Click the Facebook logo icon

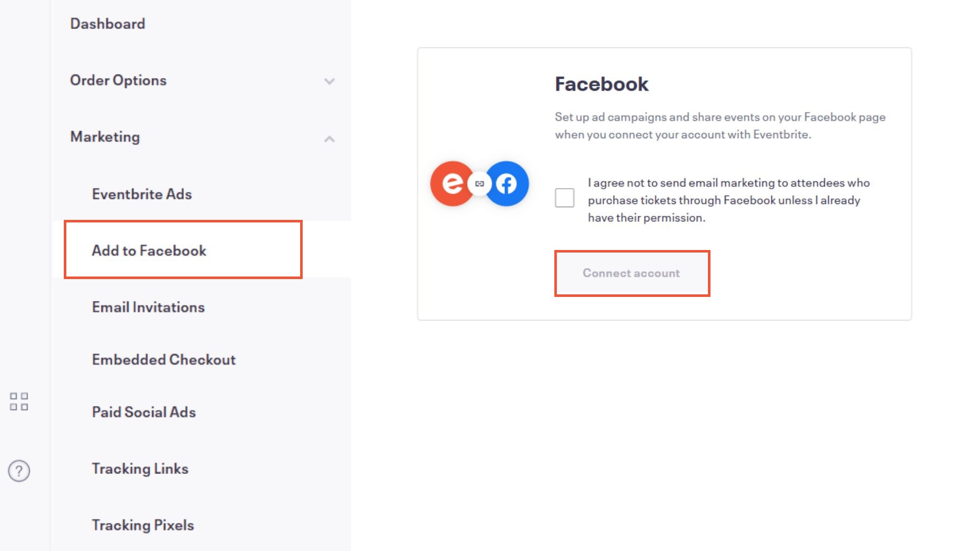click(506, 184)
